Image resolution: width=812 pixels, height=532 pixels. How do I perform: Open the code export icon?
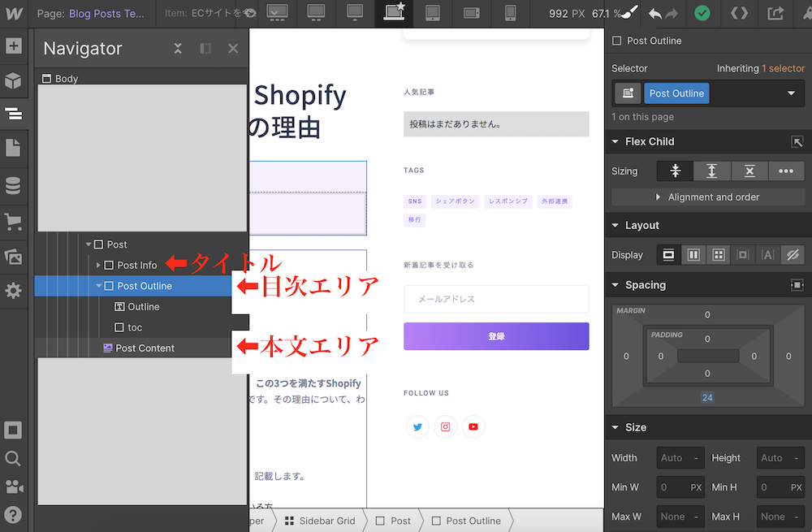pos(739,14)
